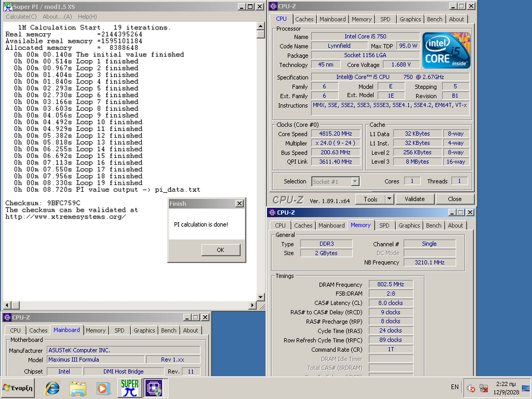Click Super PI vertical scrollbar up arrow
Viewport: 532px width, 399px height.
coord(260,26)
